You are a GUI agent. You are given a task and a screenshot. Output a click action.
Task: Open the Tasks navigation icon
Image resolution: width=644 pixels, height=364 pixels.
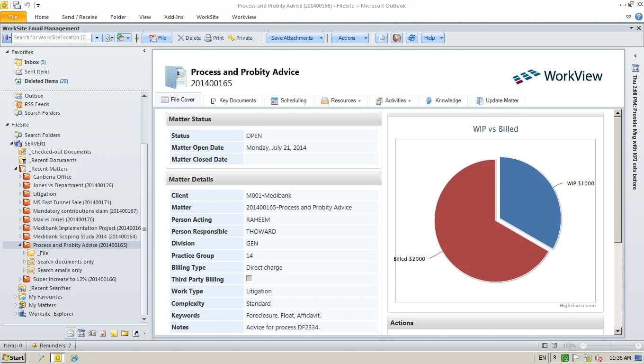click(x=103, y=333)
